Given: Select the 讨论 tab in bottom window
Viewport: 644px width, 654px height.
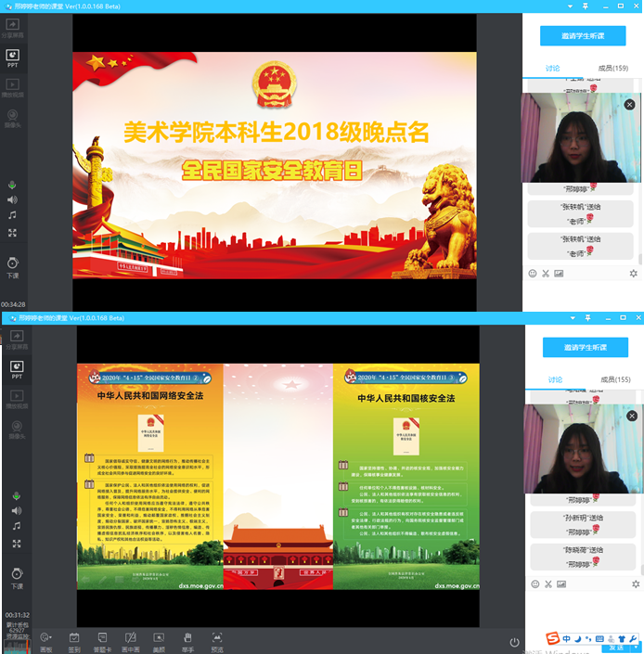Looking at the screenshot, I should tap(554, 379).
